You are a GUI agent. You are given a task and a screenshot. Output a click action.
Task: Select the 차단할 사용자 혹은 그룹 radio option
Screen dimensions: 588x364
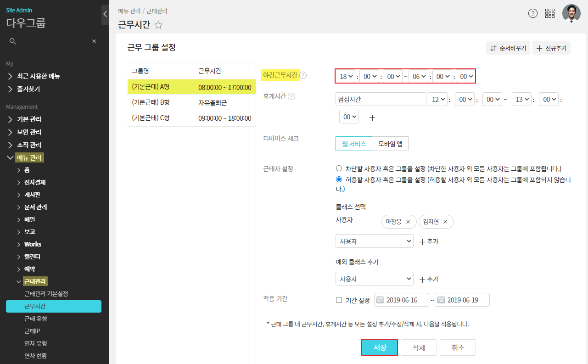click(x=339, y=168)
